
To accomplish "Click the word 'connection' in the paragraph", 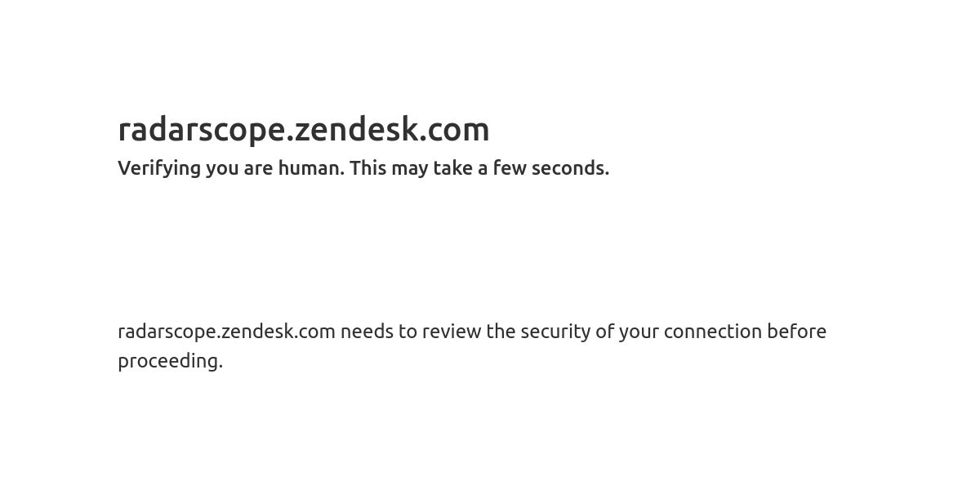I will coord(713,332).
